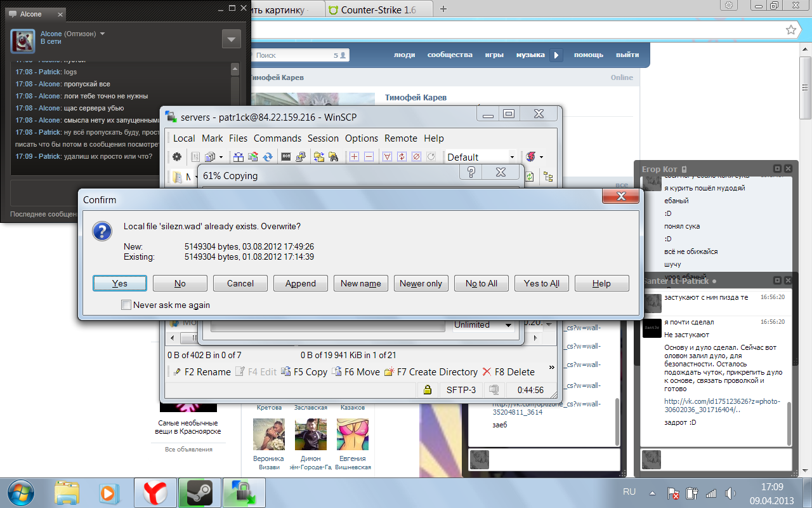Image resolution: width=812 pixels, height=508 pixels.
Task: Open the VK сообщества link
Action: tap(450, 55)
